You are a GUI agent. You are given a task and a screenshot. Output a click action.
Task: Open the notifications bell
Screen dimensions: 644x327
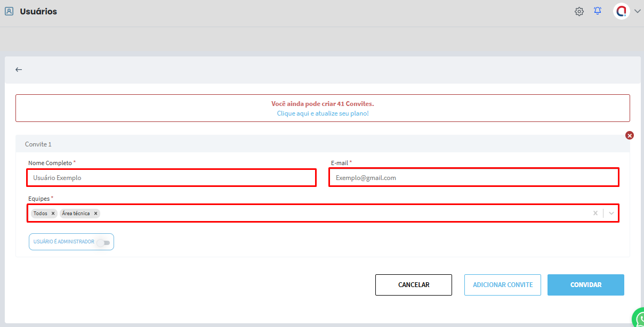click(x=598, y=11)
